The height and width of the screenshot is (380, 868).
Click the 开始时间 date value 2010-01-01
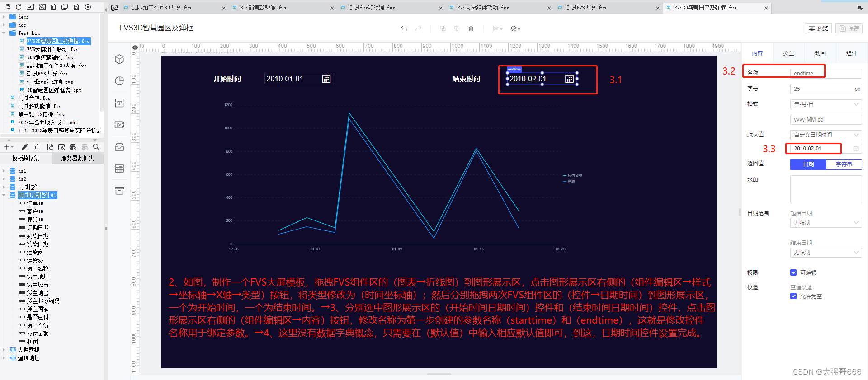285,79
